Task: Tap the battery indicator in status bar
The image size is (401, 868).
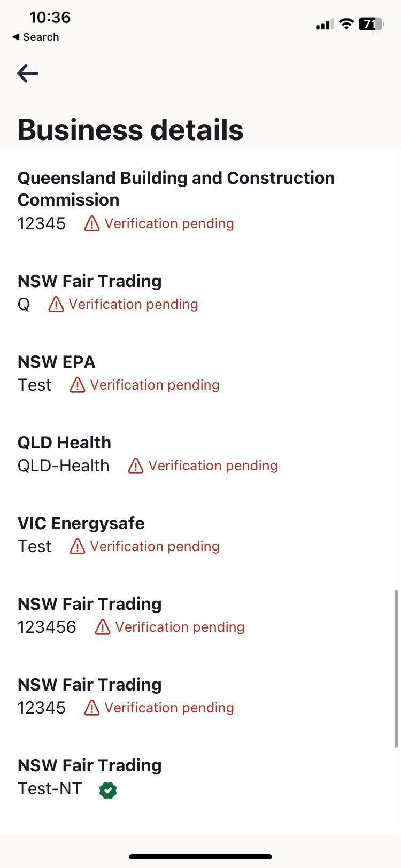Action: coord(371,24)
